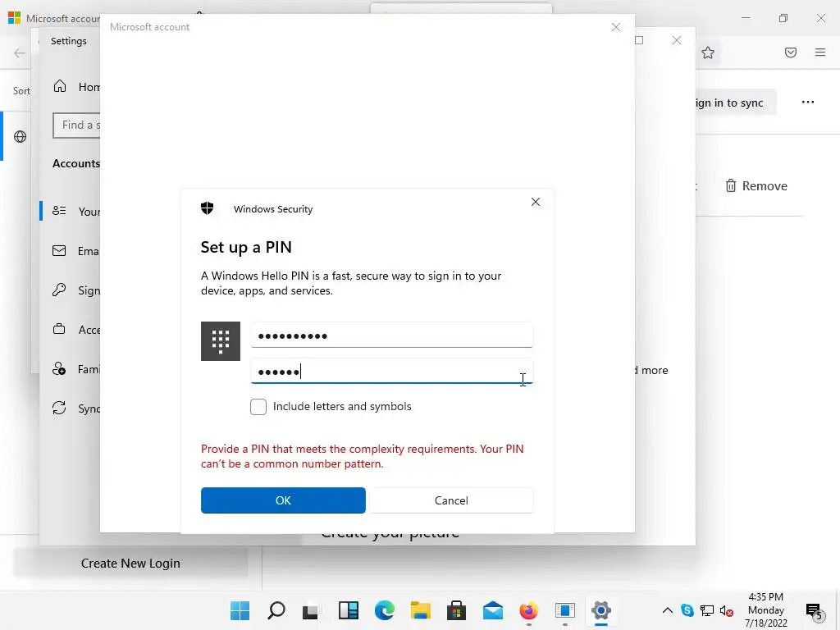This screenshot has width=840, height=630.
Task: Open clock and date 4:35 PM
Action: point(765,609)
